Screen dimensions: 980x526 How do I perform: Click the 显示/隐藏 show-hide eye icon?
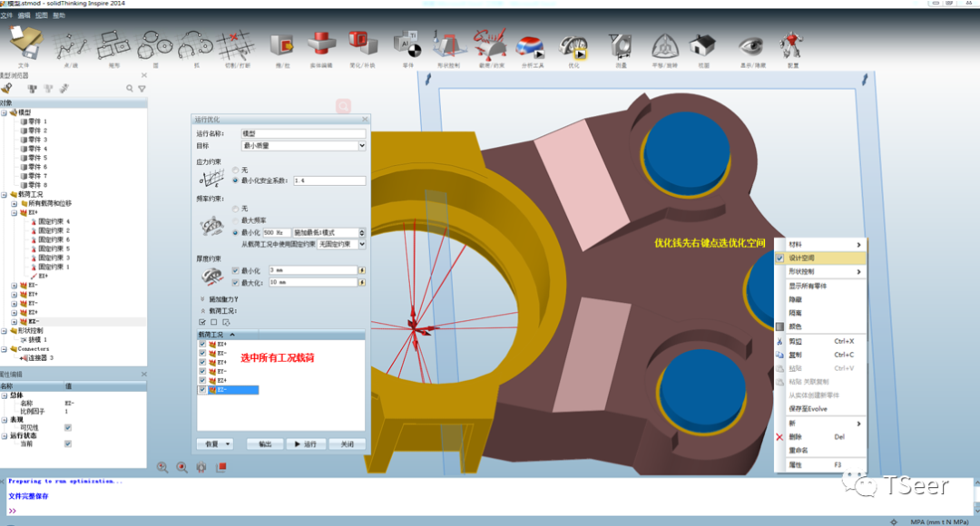coord(752,44)
